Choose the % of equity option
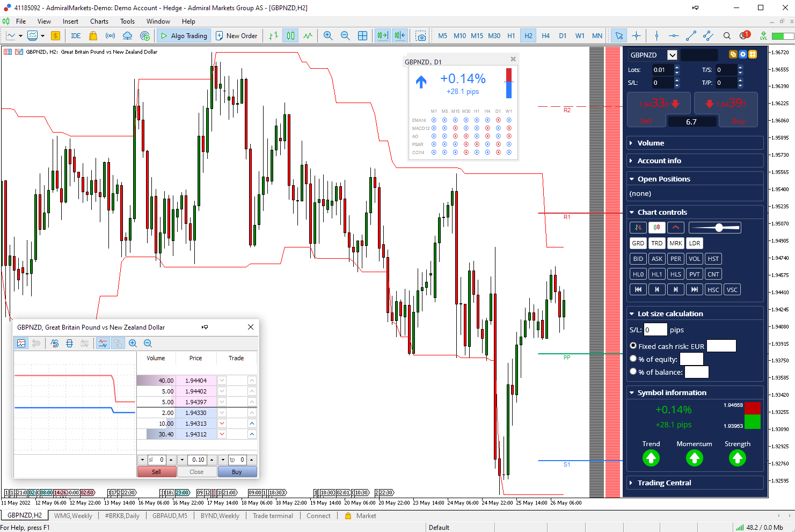Viewport: 795px width, 532px height. (633, 359)
